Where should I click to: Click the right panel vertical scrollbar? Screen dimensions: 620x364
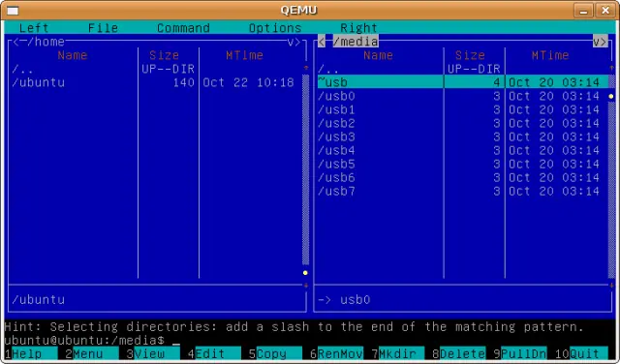pos(611,176)
